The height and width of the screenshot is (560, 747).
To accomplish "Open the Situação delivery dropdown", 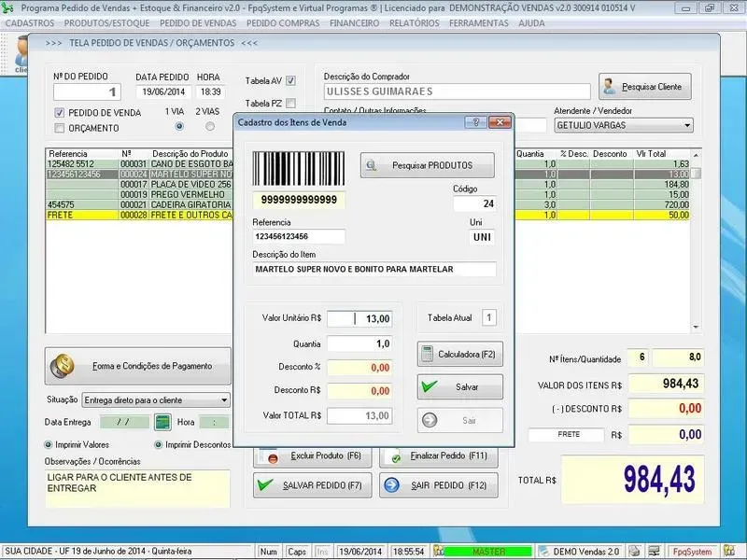I will [x=224, y=400].
